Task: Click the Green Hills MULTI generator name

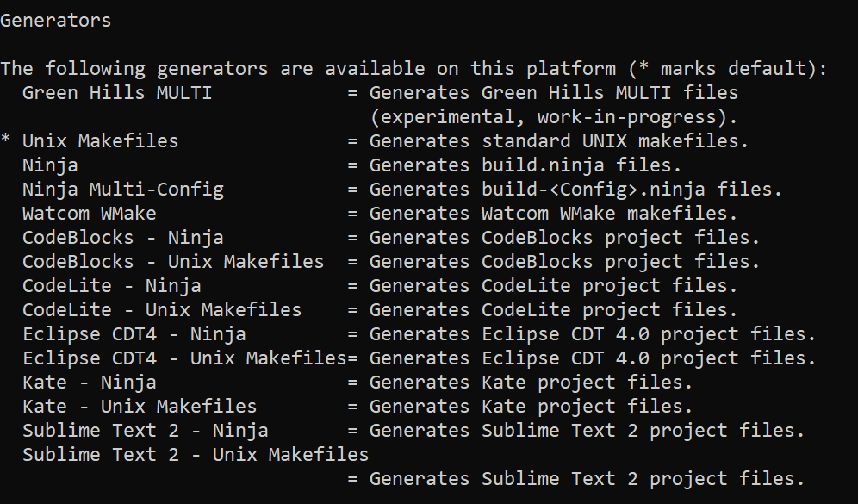Action: [117, 93]
